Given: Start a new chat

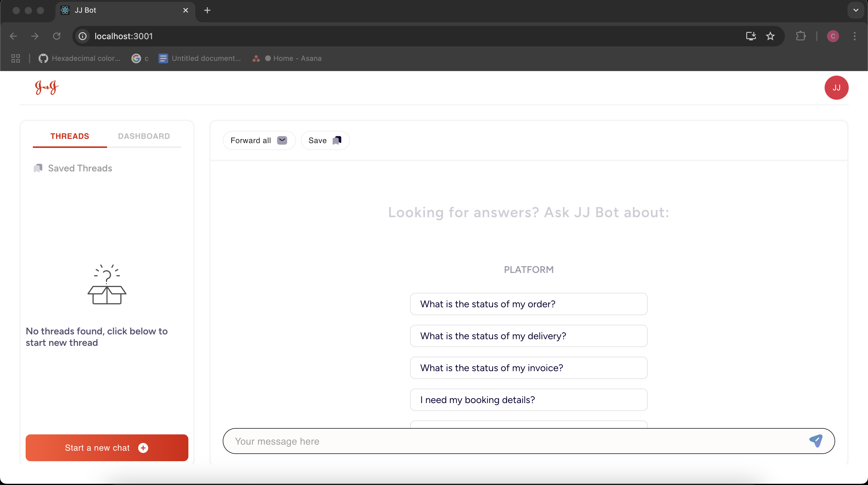Looking at the screenshot, I should click(x=107, y=448).
